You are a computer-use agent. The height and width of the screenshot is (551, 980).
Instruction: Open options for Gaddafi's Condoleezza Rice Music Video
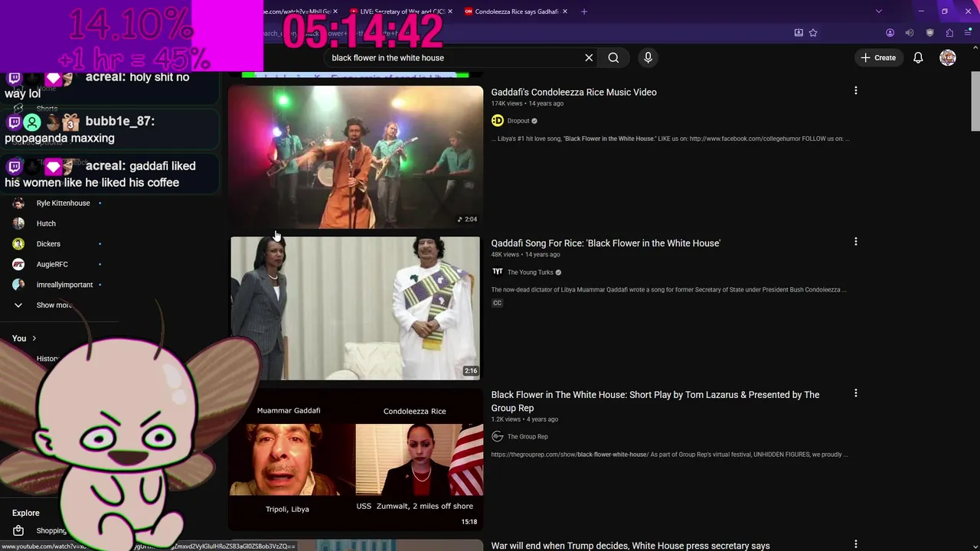coord(855,90)
